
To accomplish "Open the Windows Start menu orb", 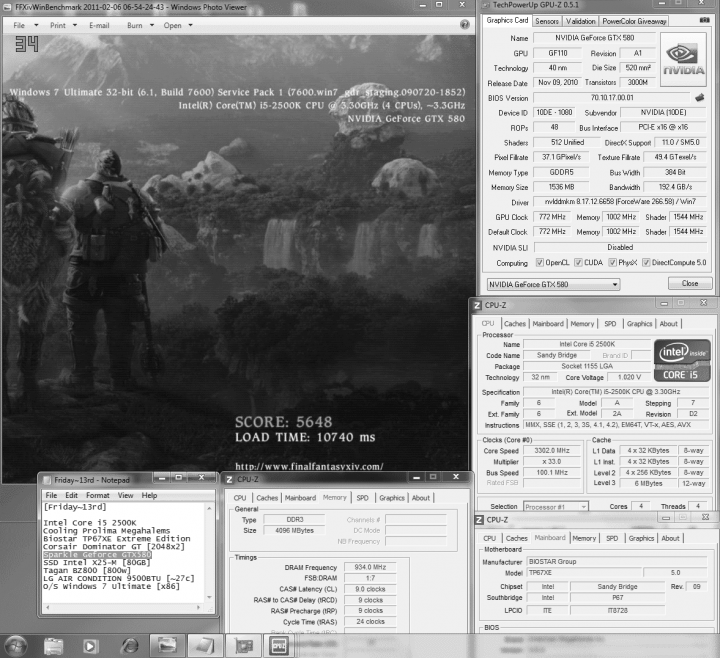I will (x=16, y=646).
